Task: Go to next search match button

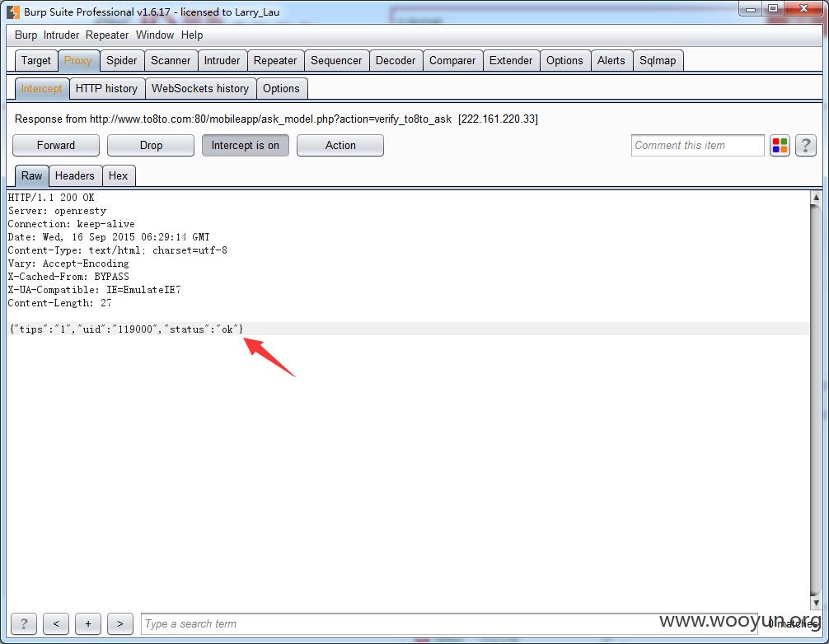Action: point(120,624)
